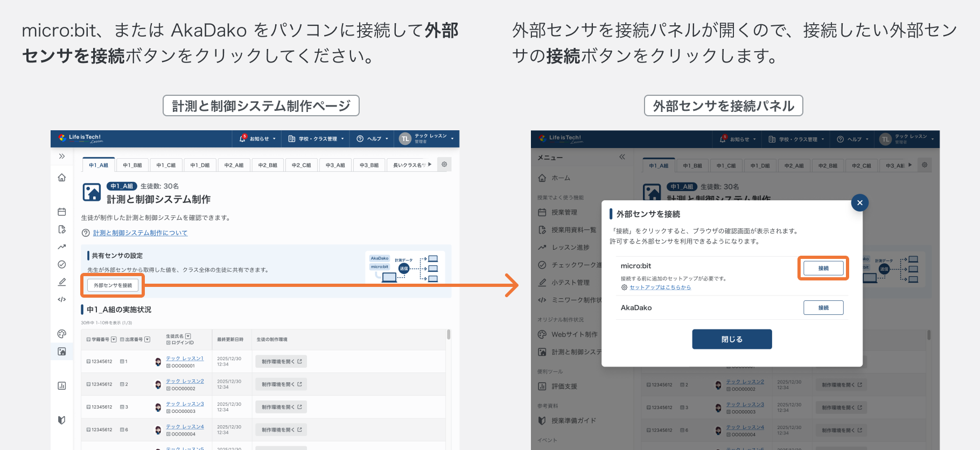
Task: Close the sensor dialog with the X icon
Action: 859,203
